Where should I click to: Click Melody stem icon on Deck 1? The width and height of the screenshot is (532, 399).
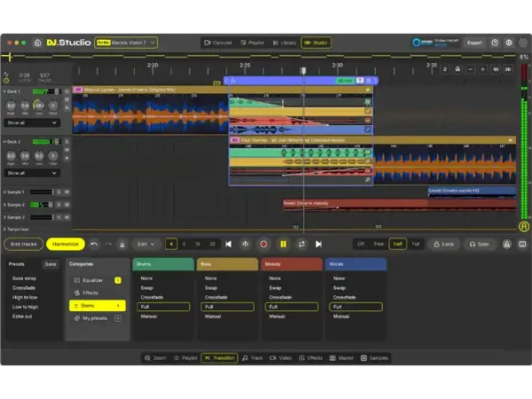368,120
